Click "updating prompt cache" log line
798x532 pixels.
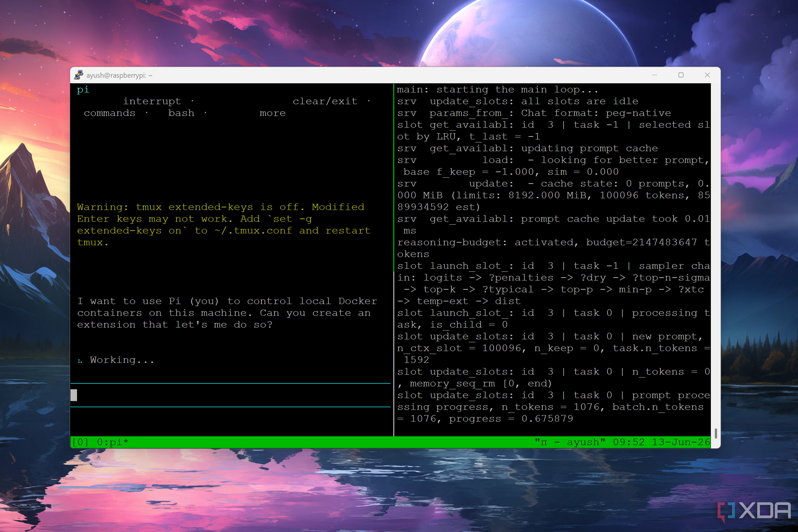(590, 148)
